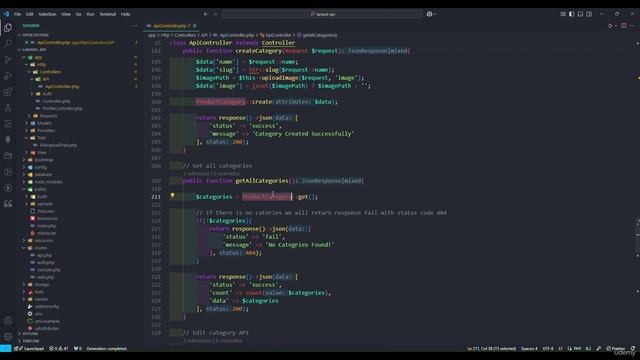The height and width of the screenshot is (360, 640).
Task: Open the File menu
Action: point(18,14)
